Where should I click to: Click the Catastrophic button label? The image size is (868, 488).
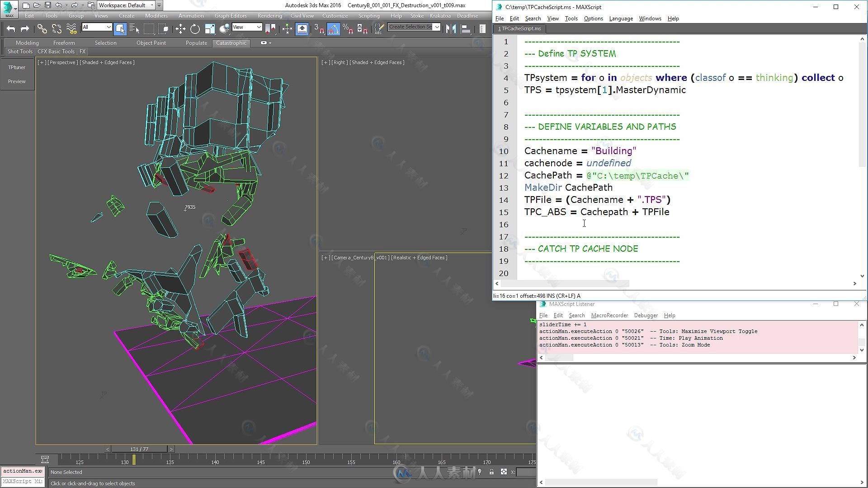coord(231,42)
